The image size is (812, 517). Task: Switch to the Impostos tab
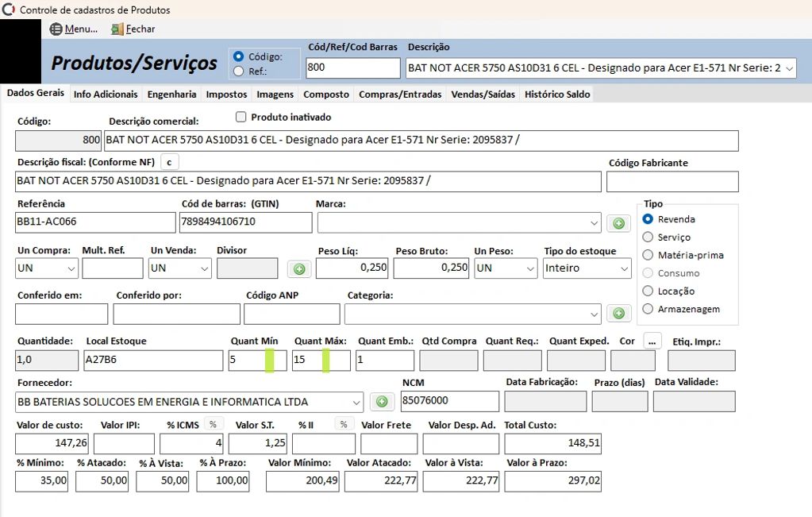click(226, 94)
